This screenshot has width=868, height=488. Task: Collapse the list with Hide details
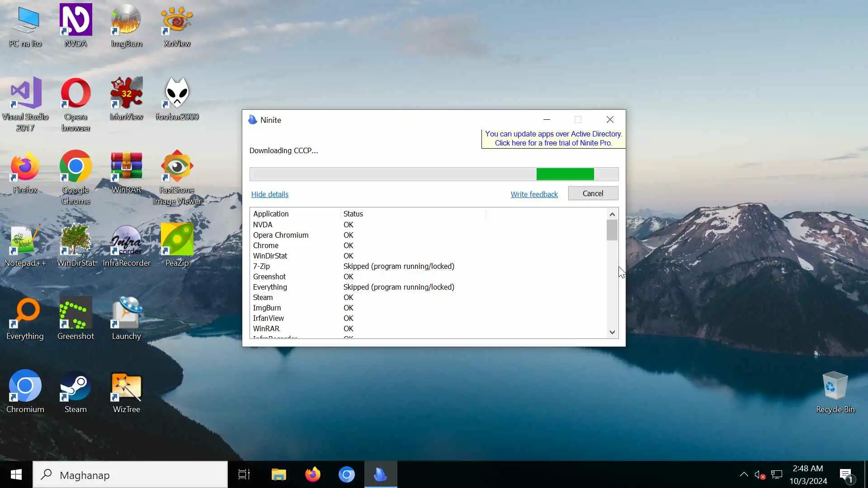pyautogui.click(x=269, y=194)
